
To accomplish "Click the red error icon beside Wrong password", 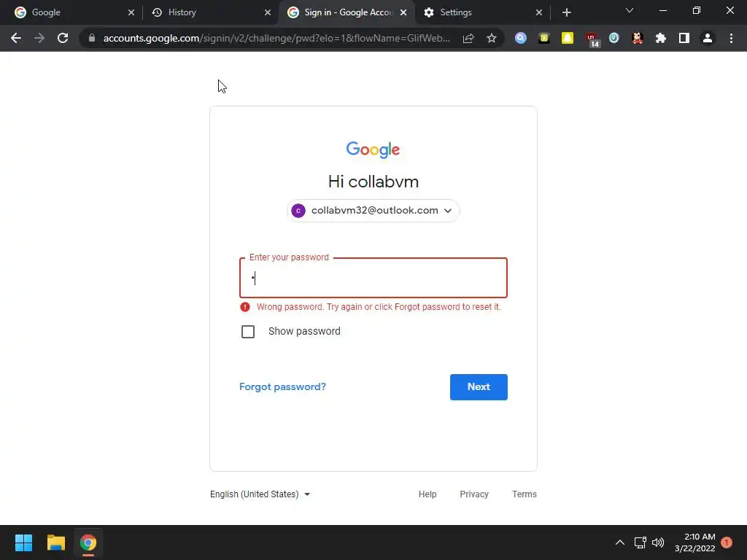I will tap(245, 307).
